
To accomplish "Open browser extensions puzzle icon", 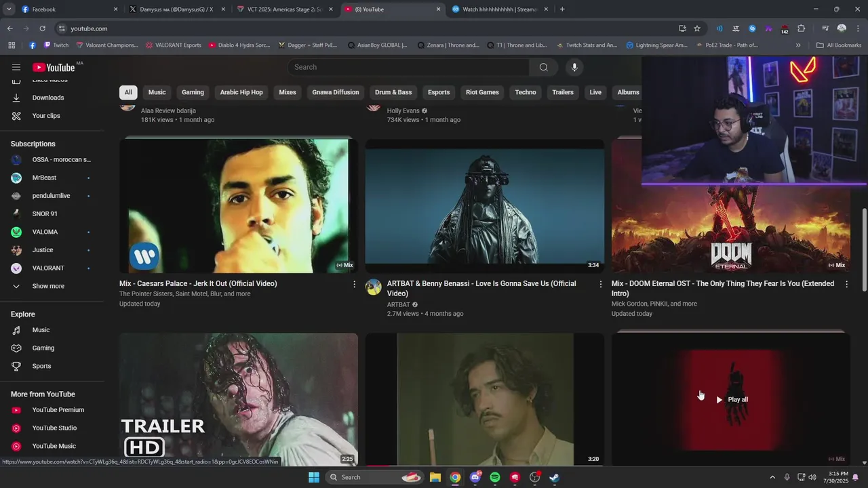I will point(801,28).
